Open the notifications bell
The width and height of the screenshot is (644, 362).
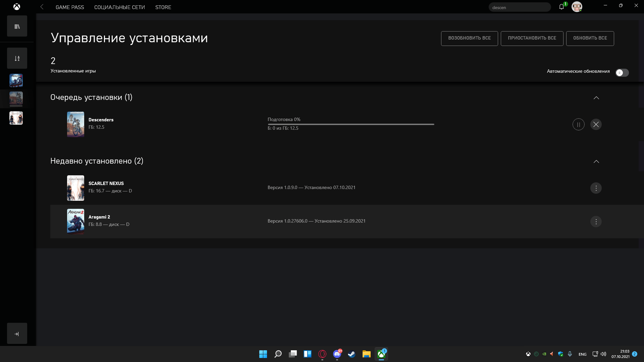coord(561,7)
